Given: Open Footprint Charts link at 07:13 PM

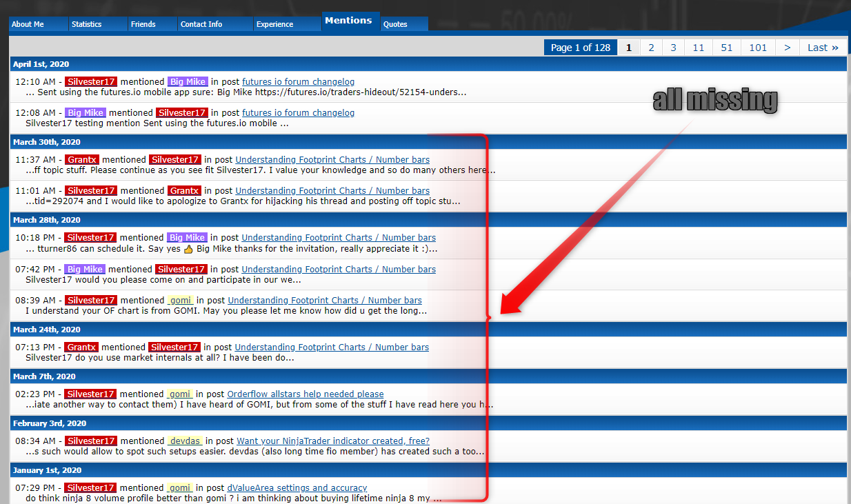Looking at the screenshot, I should pyautogui.click(x=332, y=347).
